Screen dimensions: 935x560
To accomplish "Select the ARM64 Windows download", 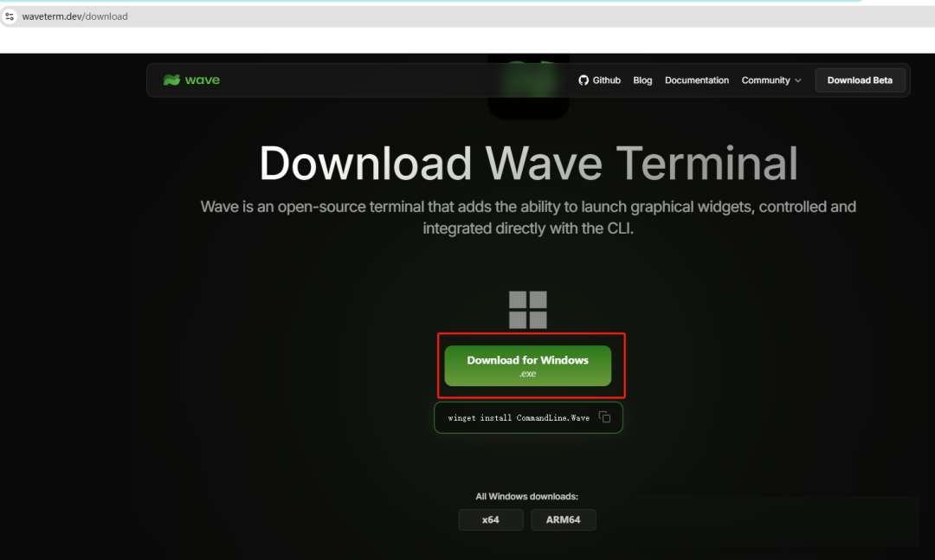I will tap(563, 519).
